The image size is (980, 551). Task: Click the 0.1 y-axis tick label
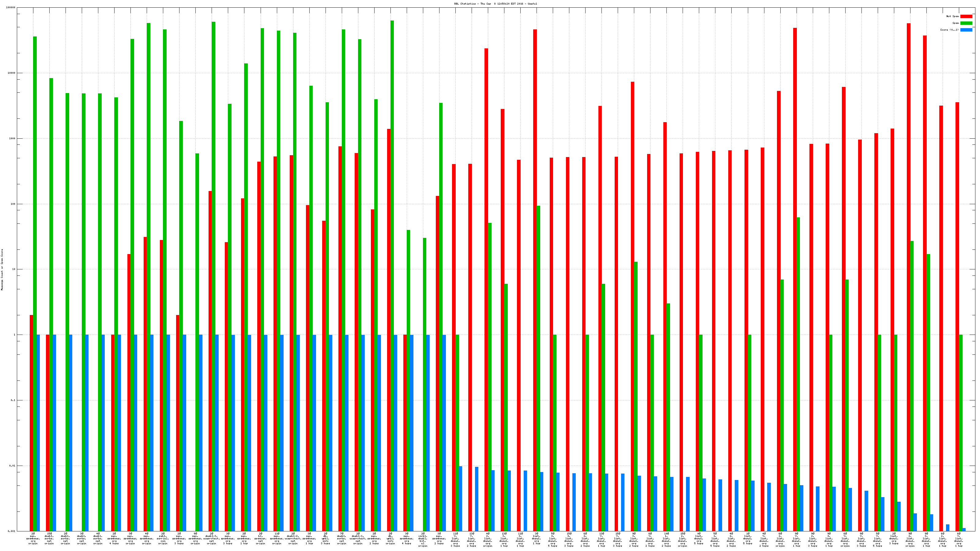[13, 400]
